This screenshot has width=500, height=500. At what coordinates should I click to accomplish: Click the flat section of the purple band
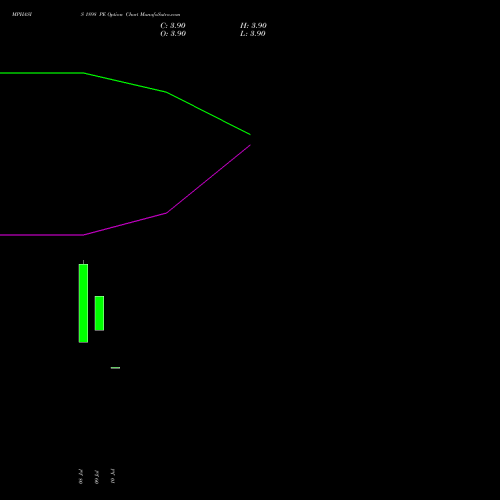[x=42, y=235]
